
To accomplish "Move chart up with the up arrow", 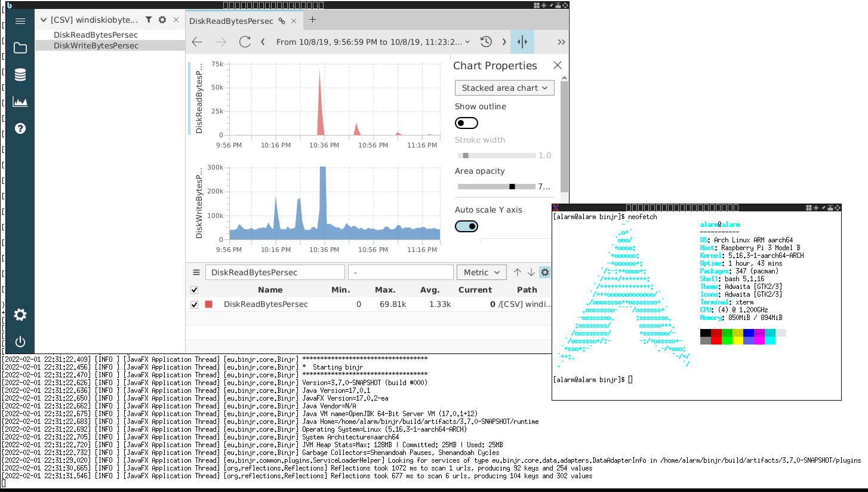I will tap(518, 272).
